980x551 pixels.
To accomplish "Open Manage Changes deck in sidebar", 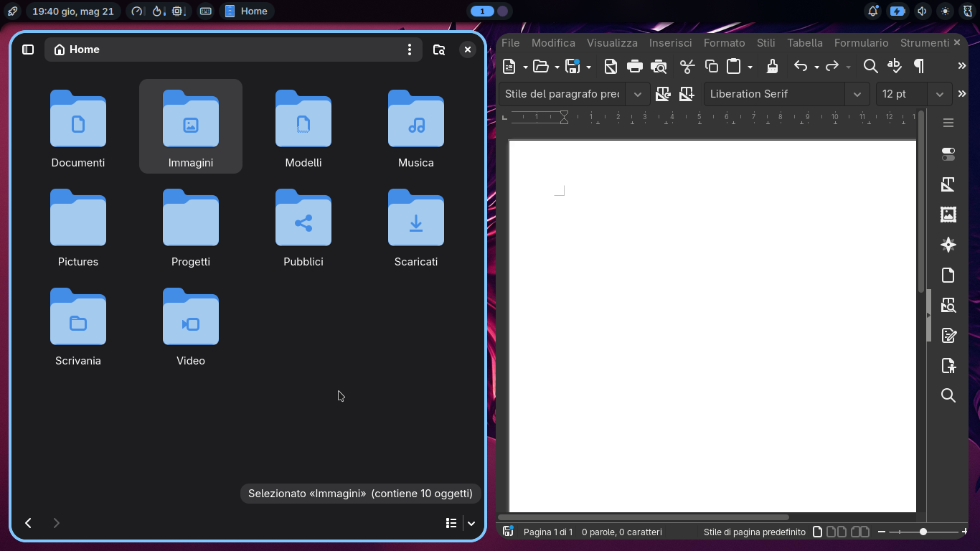I will [948, 336].
